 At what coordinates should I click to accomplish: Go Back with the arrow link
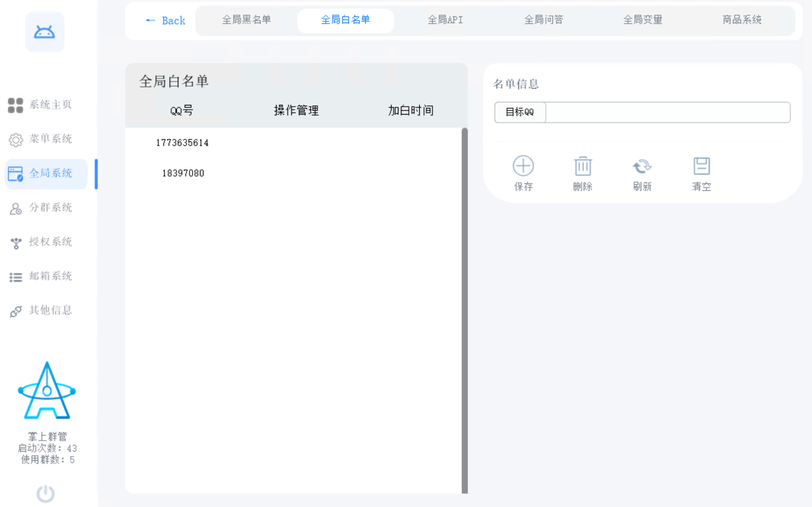click(x=165, y=21)
